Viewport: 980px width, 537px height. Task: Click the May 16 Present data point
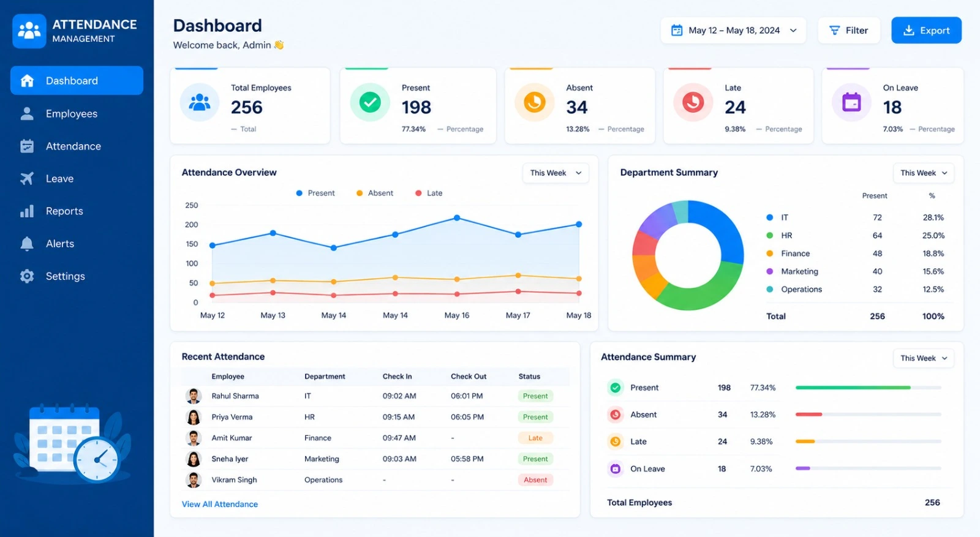pos(457,218)
